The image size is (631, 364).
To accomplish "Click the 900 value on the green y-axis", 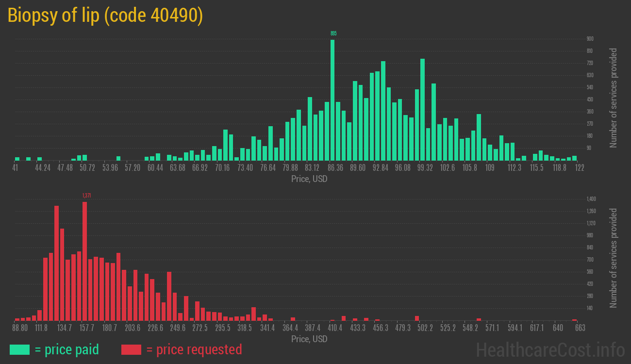I will [x=590, y=39].
